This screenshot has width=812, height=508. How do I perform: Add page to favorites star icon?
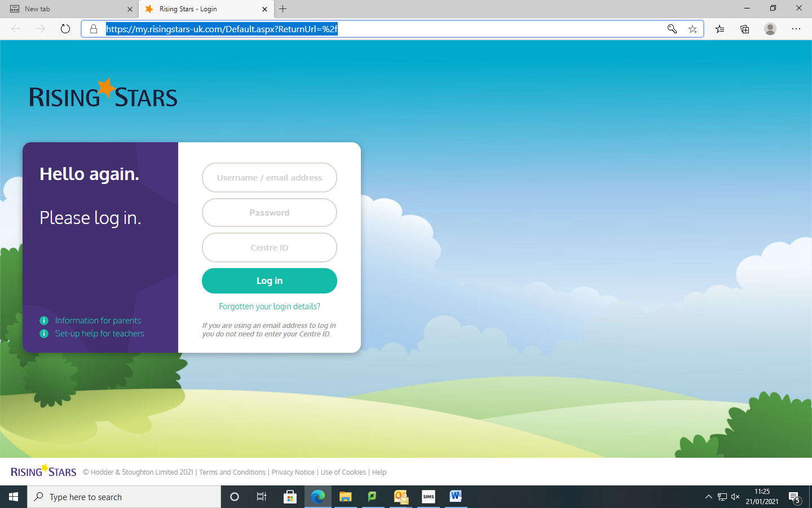(x=692, y=29)
